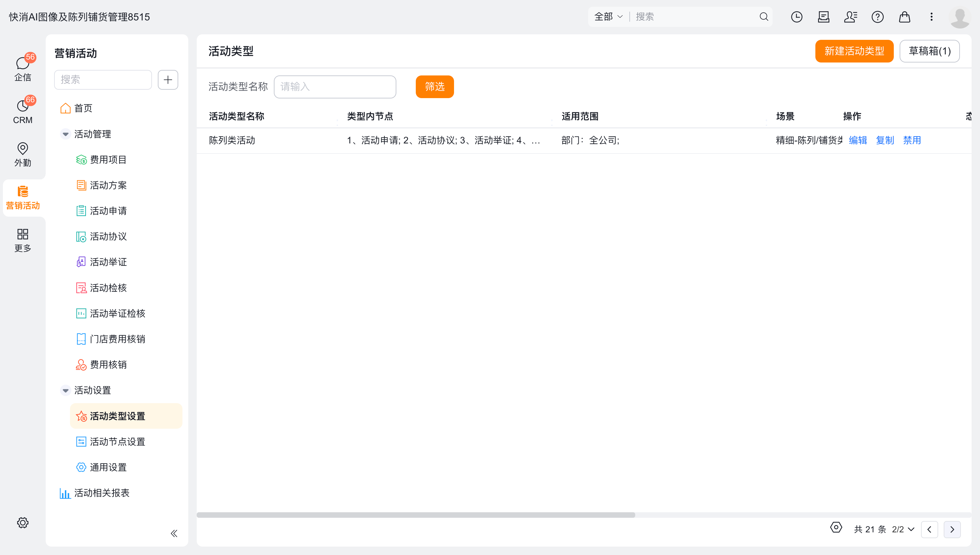
Task: Open the 全部 search scope dropdown
Action: (x=608, y=17)
